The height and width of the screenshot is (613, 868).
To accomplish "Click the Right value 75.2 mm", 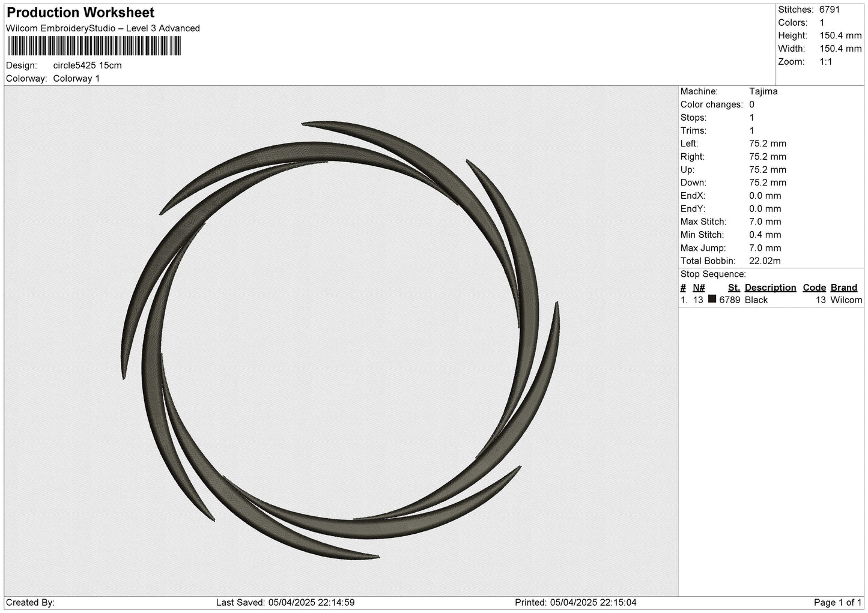I will pos(768,157).
